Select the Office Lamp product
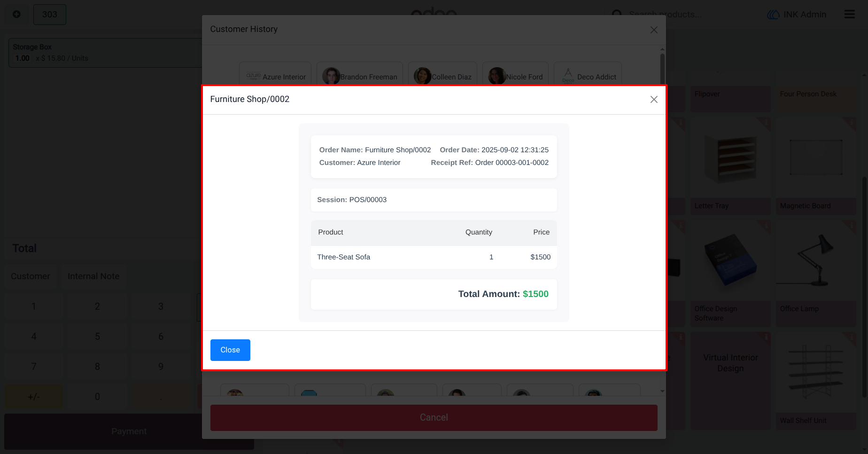Image resolution: width=868 pixels, height=454 pixels. tap(816, 274)
